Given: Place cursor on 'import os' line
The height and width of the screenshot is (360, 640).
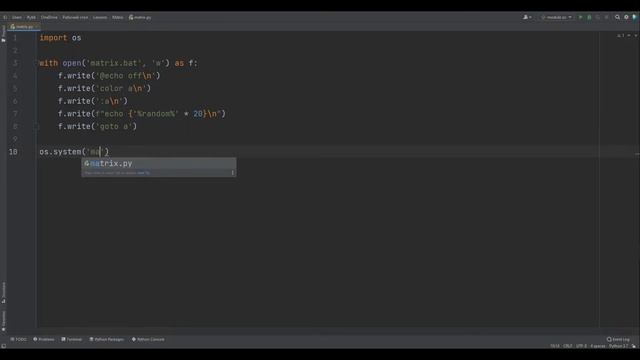Looking at the screenshot, I should [x=60, y=38].
